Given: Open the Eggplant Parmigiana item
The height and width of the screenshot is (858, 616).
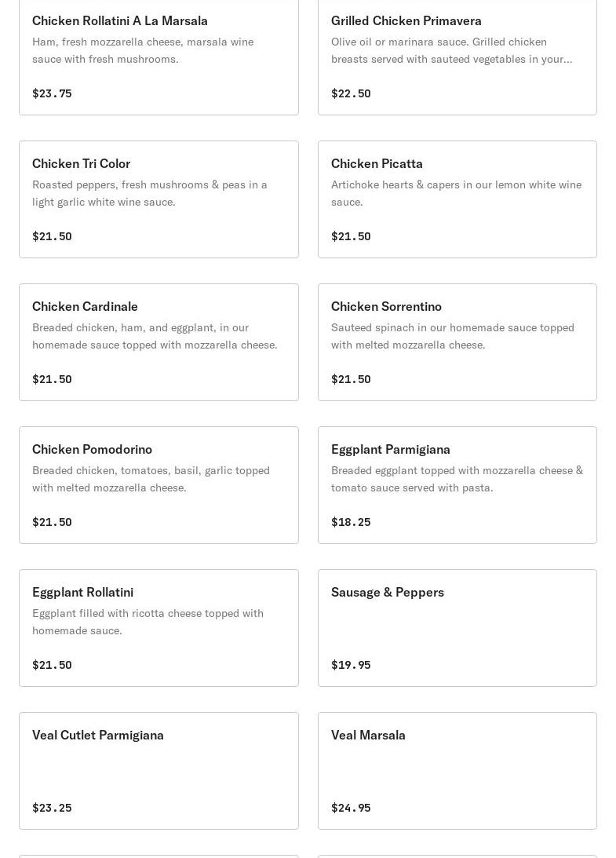Looking at the screenshot, I should (390, 450).
